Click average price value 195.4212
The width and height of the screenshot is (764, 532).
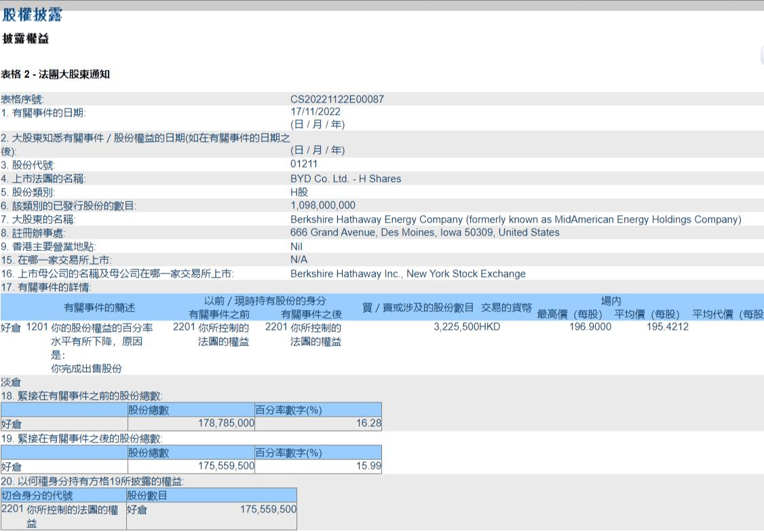(668, 327)
